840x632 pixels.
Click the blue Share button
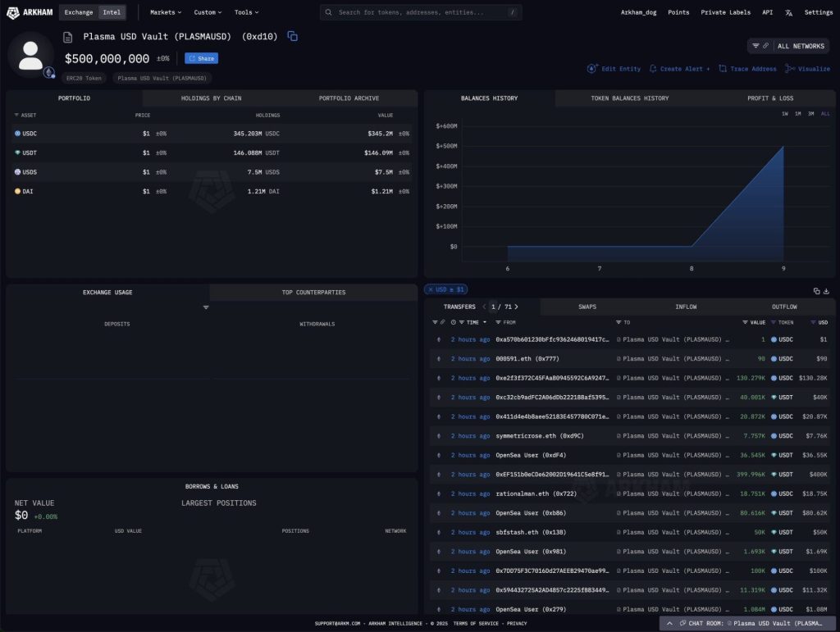pyautogui.click(x=201, y=58)
